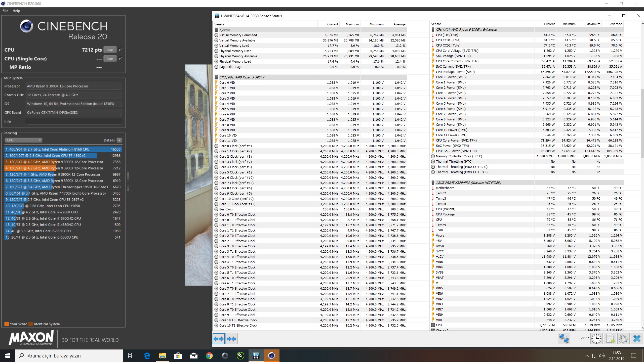The height and width of the screenshot is (362, 644).
Task: Click the shrink columns arrows icon in HWiNFO
Action: pyautogui.click(x=231, y=339)
